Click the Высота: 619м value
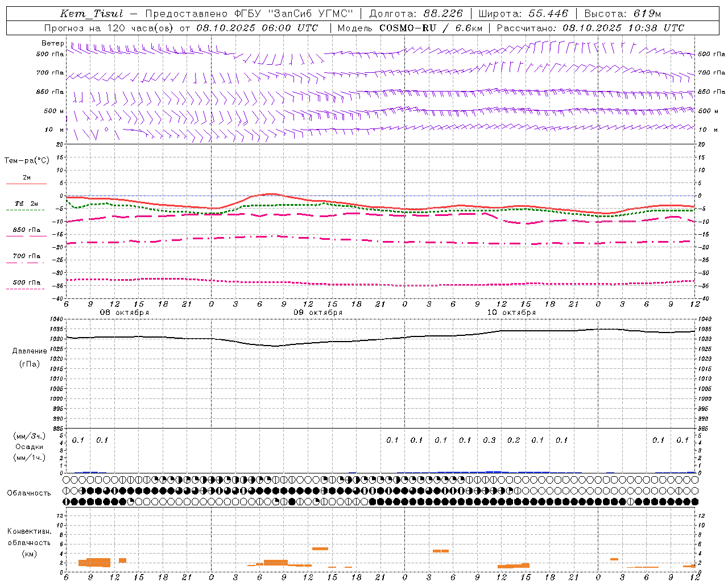The width and height of the screenshot is (728, 582). click(x=623, y=14)
